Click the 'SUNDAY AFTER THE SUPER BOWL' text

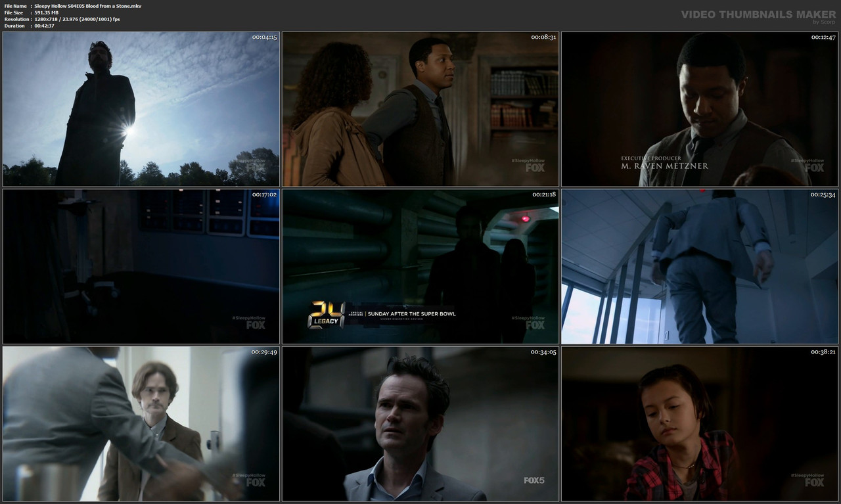pyautogui.click(x=411, y=313)
